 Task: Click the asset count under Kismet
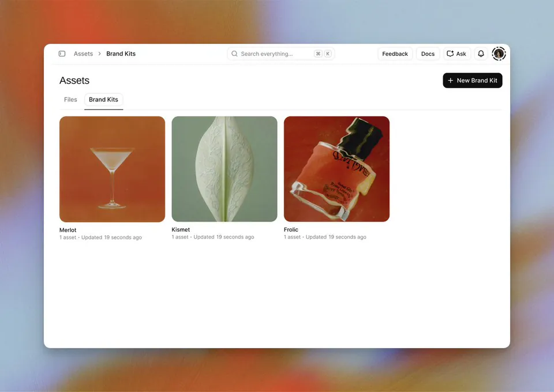click(x=180, y=237)
